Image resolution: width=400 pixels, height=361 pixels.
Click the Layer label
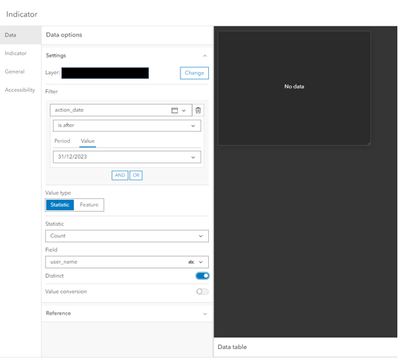point(52,73)
